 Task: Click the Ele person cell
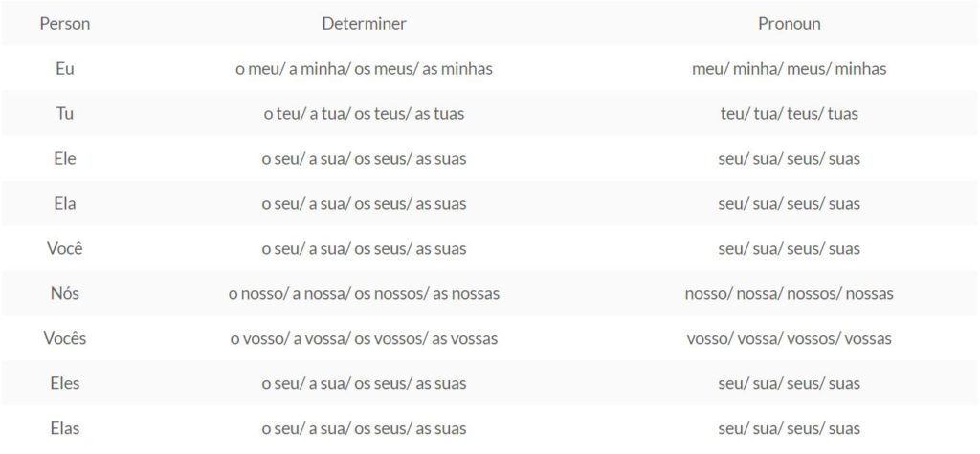(x=65, y=159)
